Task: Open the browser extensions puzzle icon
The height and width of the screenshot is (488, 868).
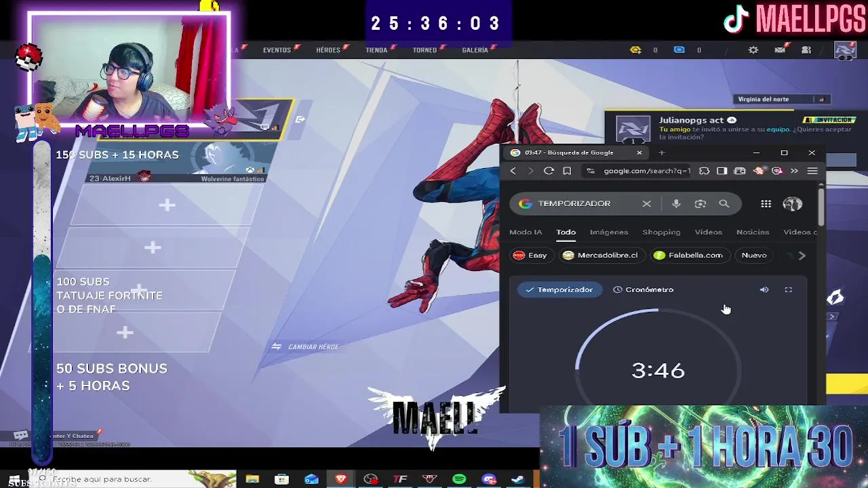Action: pos(704,171)
